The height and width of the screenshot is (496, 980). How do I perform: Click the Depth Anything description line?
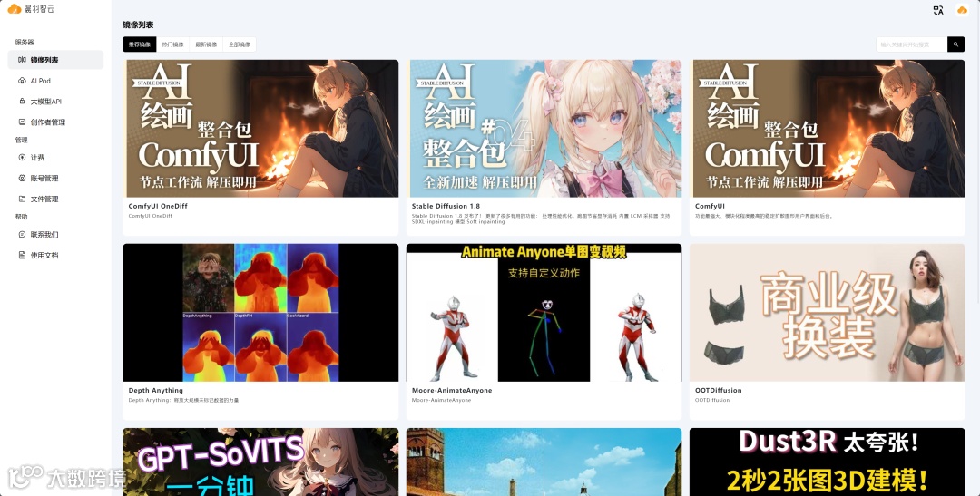click(x=183, y=400)
